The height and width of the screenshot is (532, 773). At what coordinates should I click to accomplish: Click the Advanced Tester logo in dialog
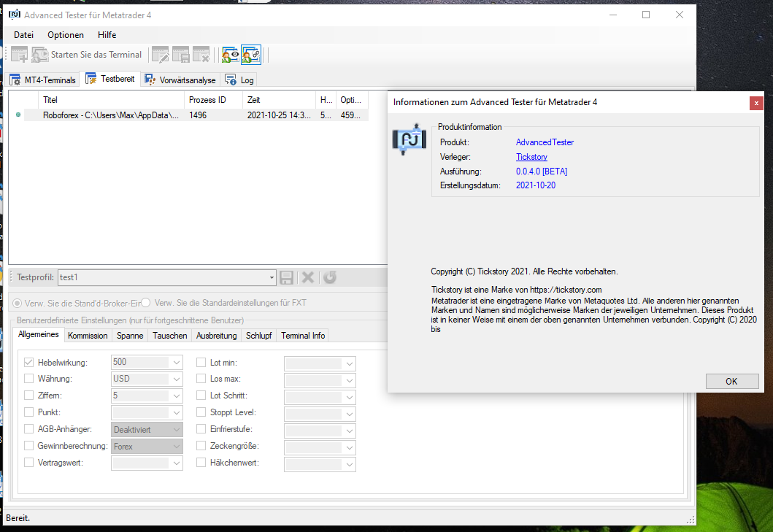(409, 139)
